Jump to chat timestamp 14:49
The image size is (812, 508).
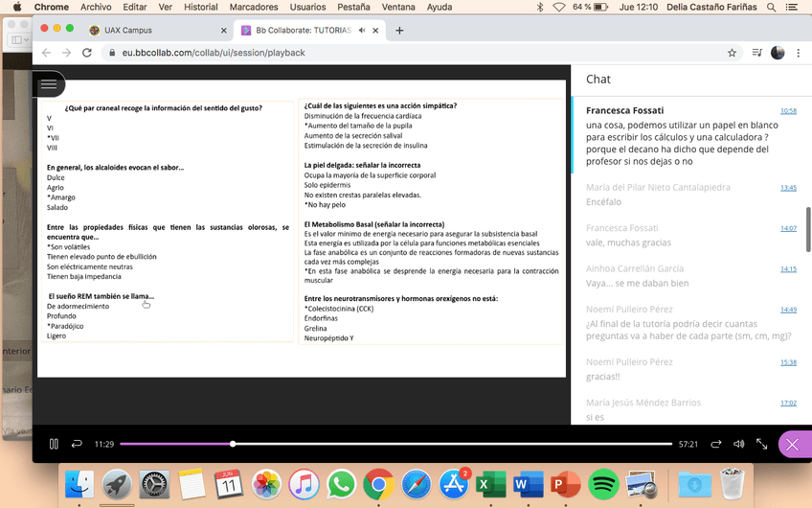coord(788,310)
